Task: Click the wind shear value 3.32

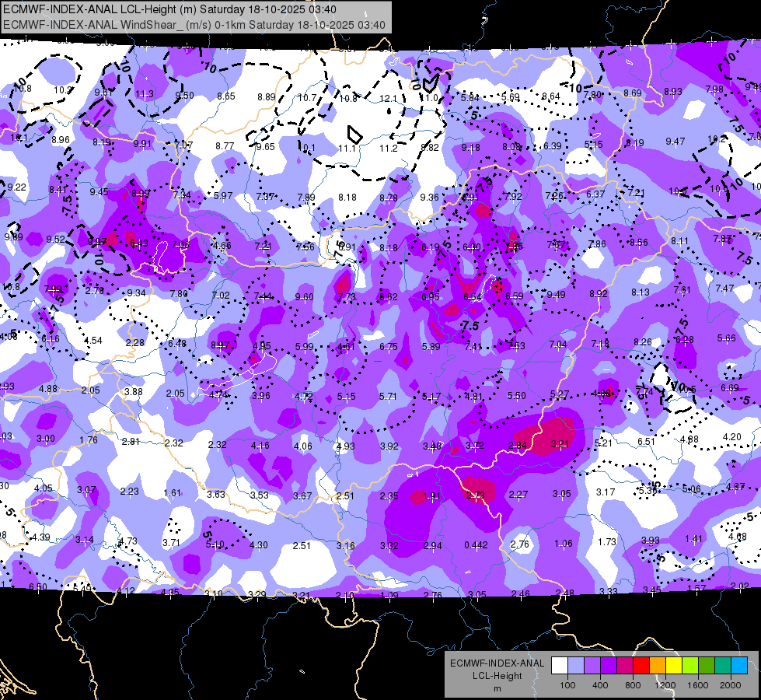Action: pos(389,546)
